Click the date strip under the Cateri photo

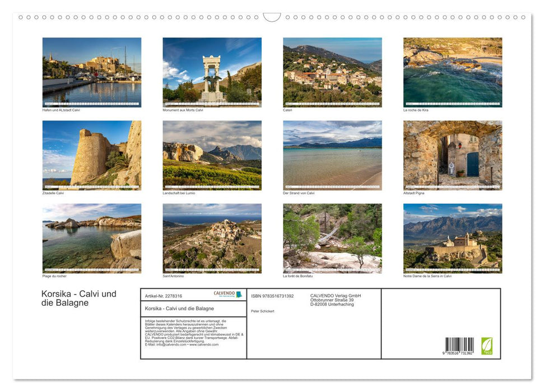coord(332,103)
